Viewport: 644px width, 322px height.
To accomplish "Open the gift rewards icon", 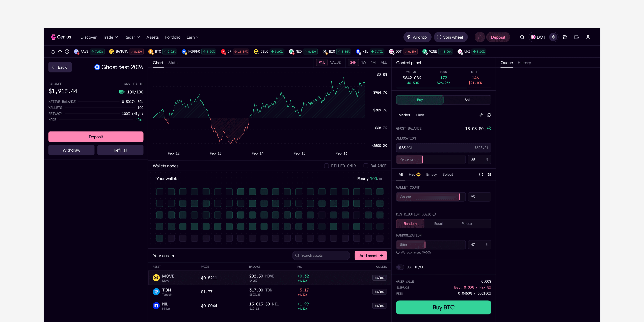I will click(565, 37).
